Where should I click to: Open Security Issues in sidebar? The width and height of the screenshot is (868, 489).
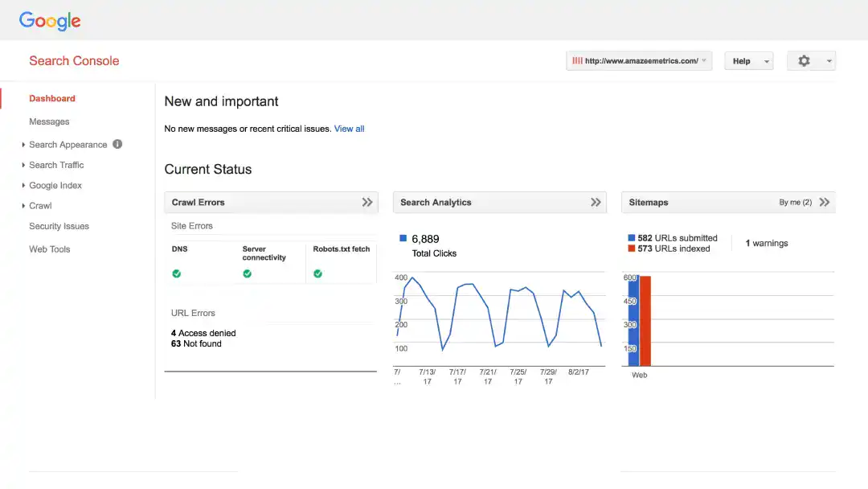tap(59, 226)
